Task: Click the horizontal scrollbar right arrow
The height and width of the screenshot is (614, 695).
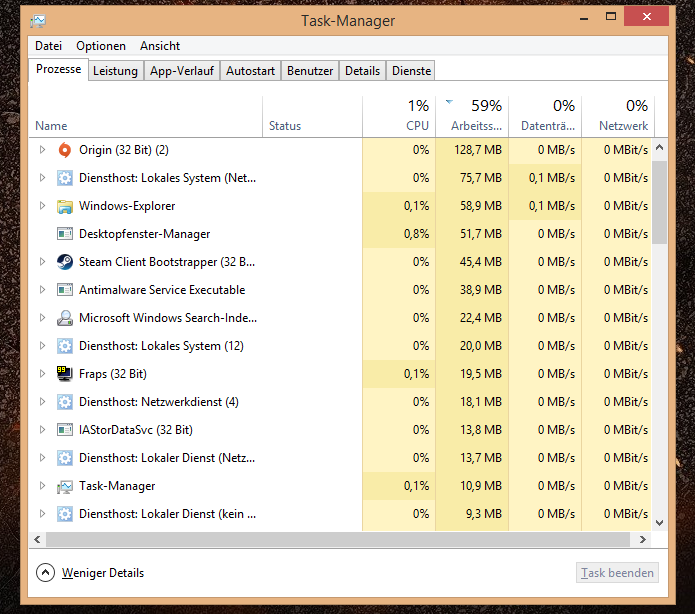Action: coord(643,540)
